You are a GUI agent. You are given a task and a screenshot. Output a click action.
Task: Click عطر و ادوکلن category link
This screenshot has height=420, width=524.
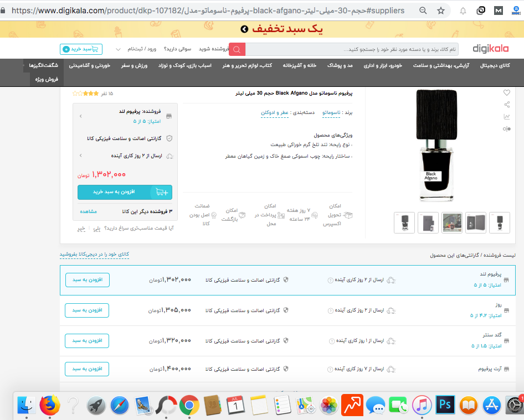click(275, 112)
